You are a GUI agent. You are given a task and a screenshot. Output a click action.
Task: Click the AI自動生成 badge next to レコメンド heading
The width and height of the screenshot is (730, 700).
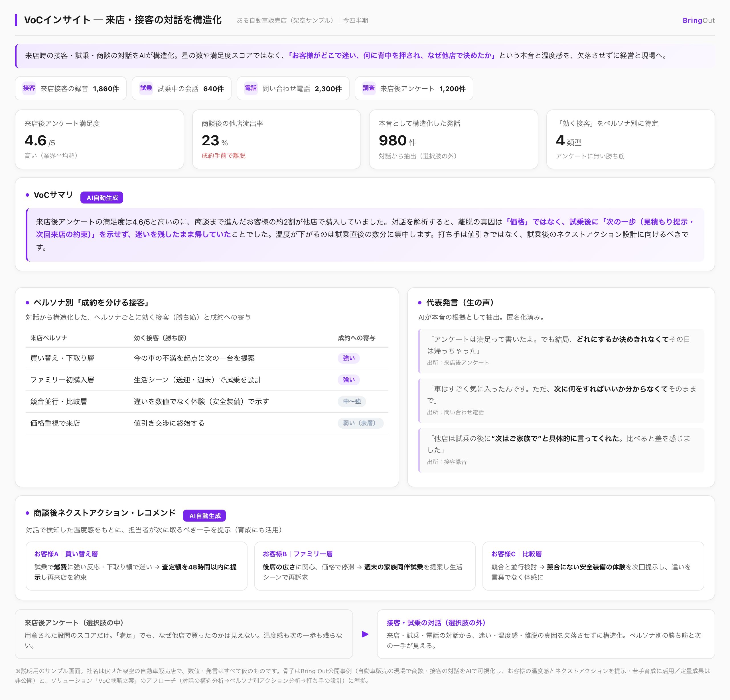pos(204,516)
